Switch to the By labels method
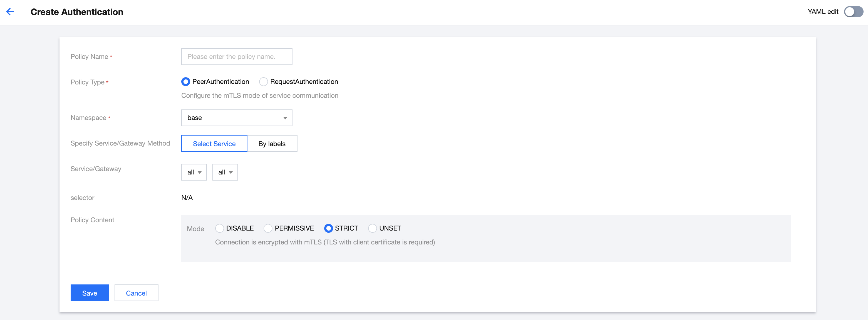868x320 pixels. 272,144
